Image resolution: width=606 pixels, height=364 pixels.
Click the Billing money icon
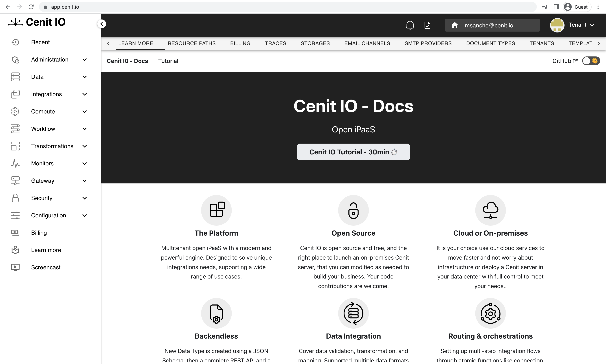(x=15, y=233)
